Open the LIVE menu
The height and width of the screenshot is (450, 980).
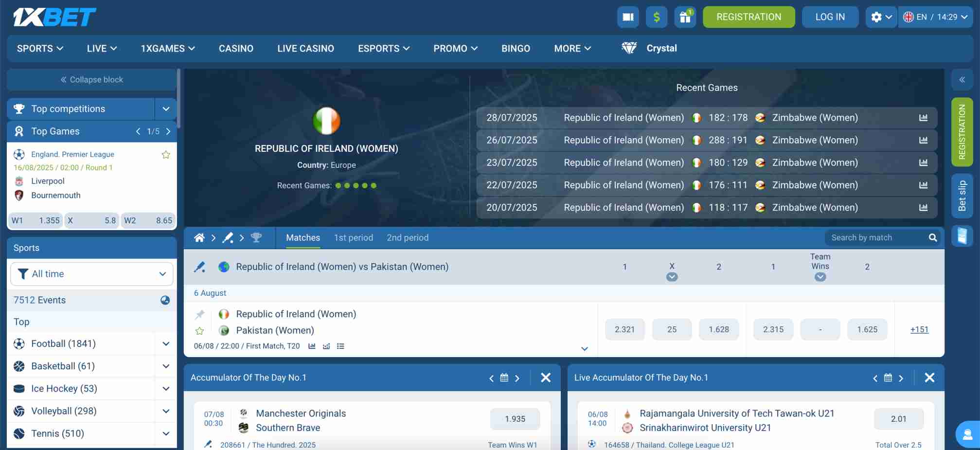pos(102,49)
